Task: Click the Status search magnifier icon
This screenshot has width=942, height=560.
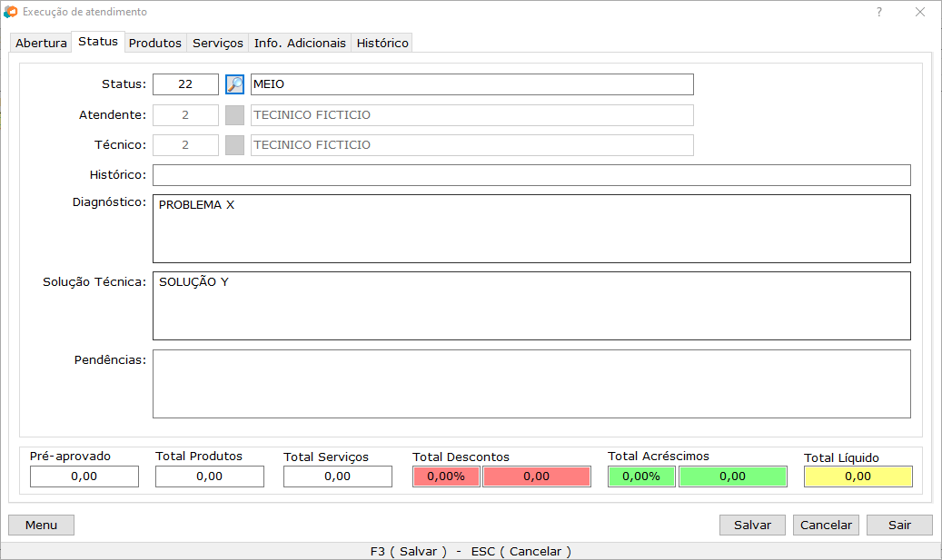Action: coord(234,84)
